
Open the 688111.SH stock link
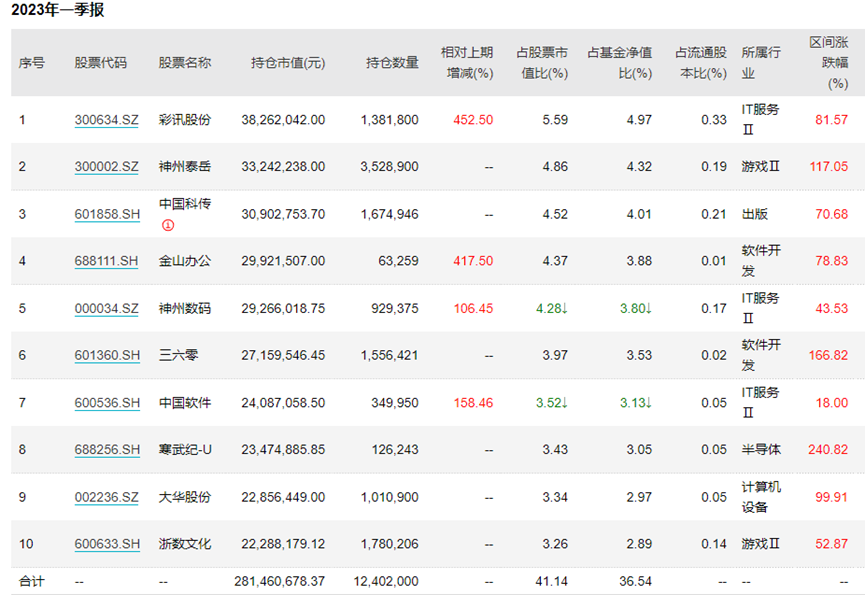(106, 261)
